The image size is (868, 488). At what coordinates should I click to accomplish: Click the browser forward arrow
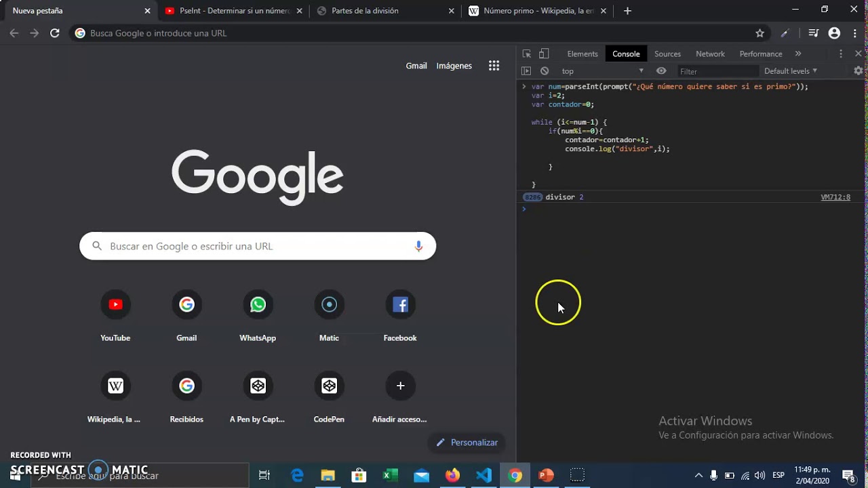(35, 33)
